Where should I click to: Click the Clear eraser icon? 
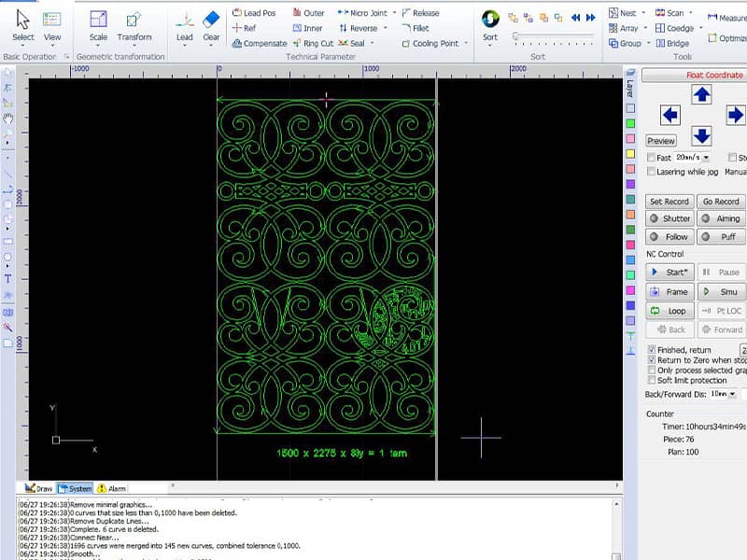coord(211,21)
